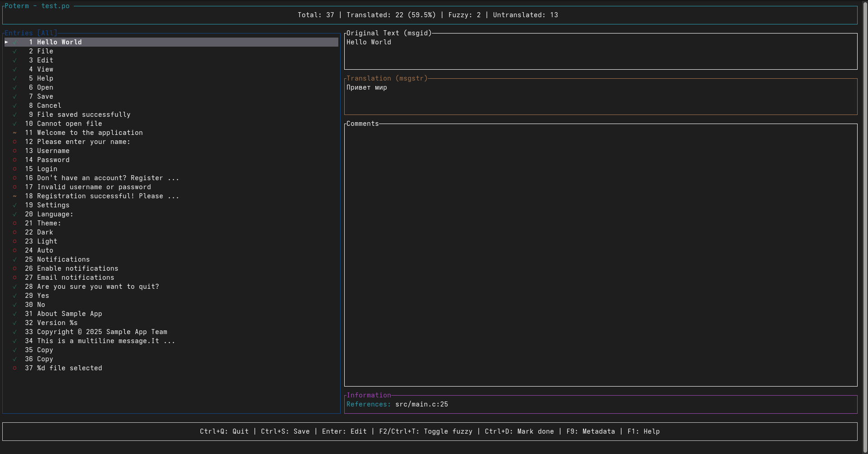Select entry 28 Are you sure you want to quit
Screen dimensions: 868x454
(x=171, y=287)
